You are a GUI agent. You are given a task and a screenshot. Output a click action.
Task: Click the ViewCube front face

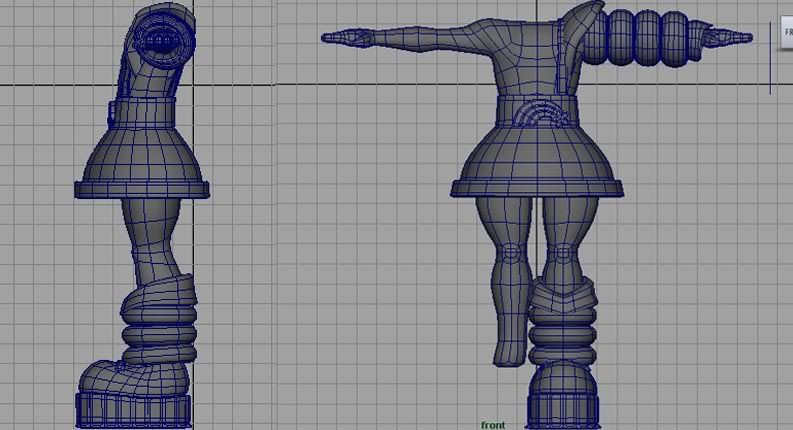pyautogui.click(x=785, y=31)
